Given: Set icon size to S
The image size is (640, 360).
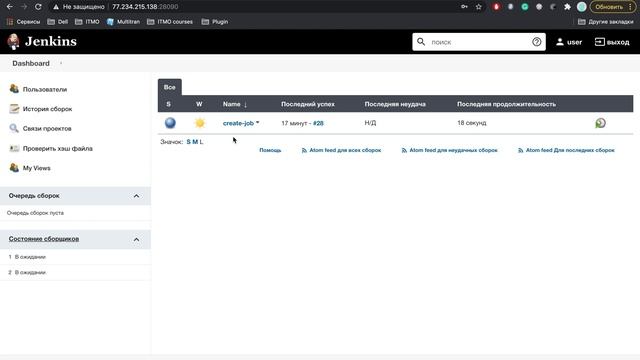Looking at the screenshot, I should pyautogui.click(x=189, y=142).
